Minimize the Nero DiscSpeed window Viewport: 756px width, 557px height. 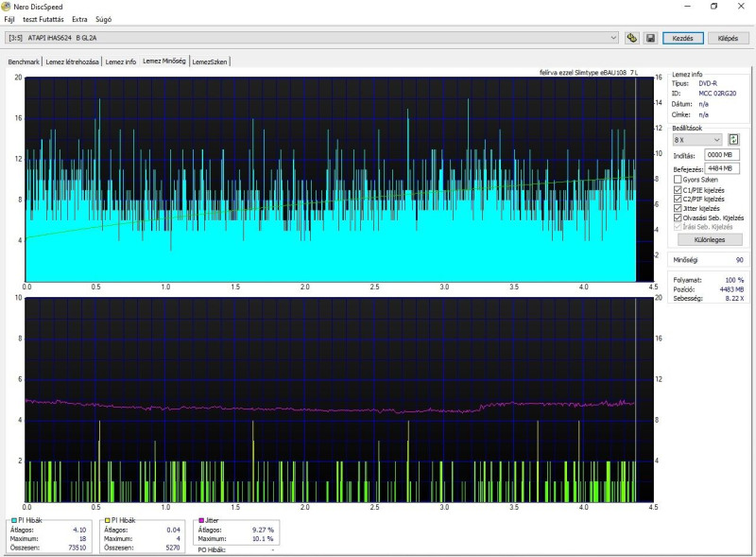(x=688, y=7)
